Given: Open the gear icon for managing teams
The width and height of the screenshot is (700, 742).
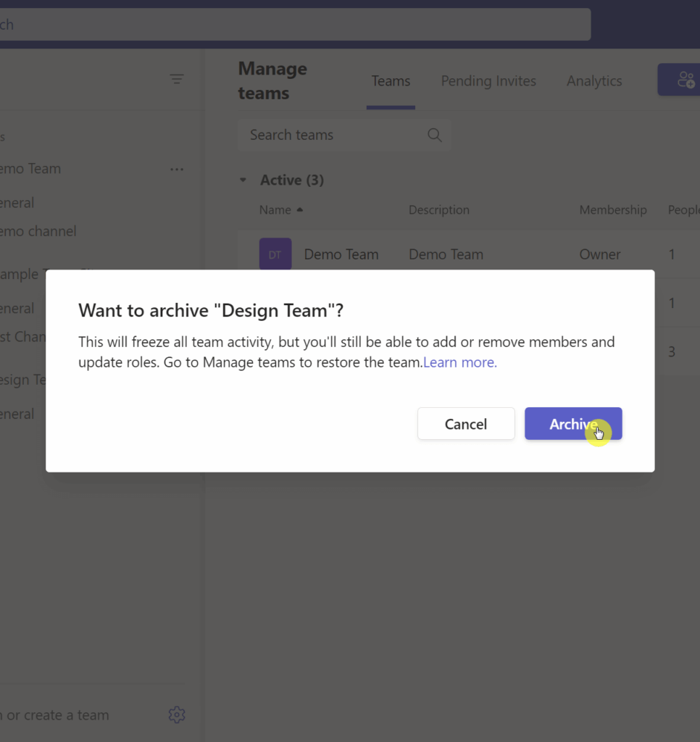Looking at the screenshot, I should click(177, 714).
